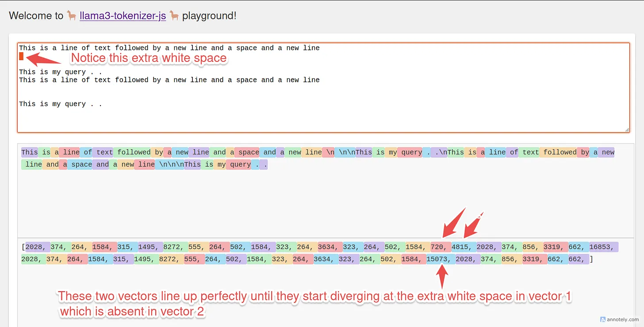The image size is (644, 327).
Task: Click the 'playground!' heading word
Action: [x=209, y=16]
